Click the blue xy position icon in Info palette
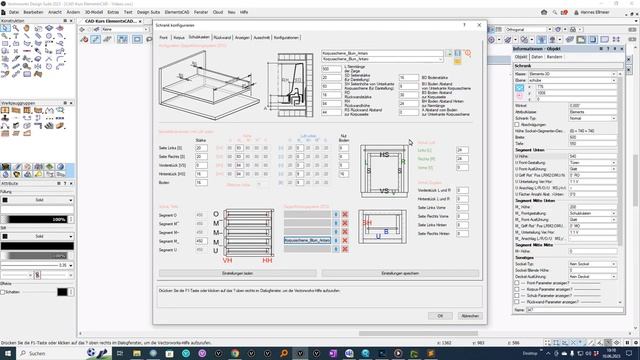The image size is (640, 360). pos(520,87)
